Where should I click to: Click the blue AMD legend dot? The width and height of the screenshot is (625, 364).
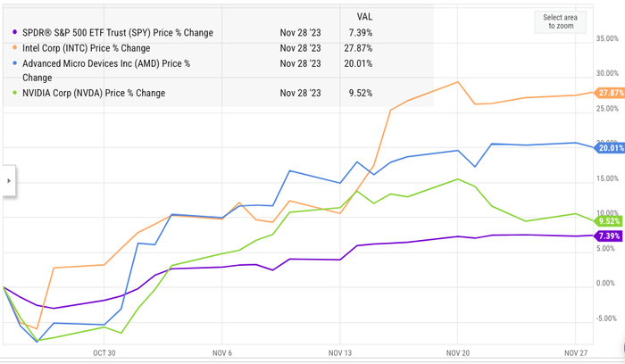click(x=12, y=63)
